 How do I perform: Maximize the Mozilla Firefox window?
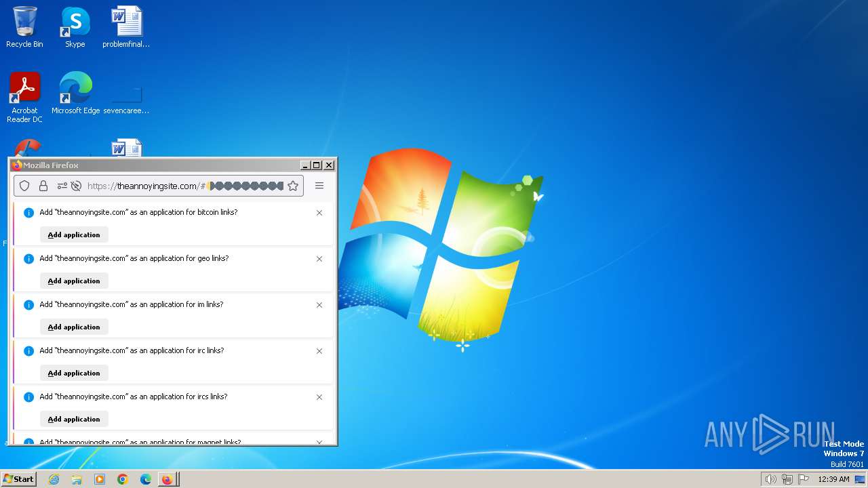point(317,165)
